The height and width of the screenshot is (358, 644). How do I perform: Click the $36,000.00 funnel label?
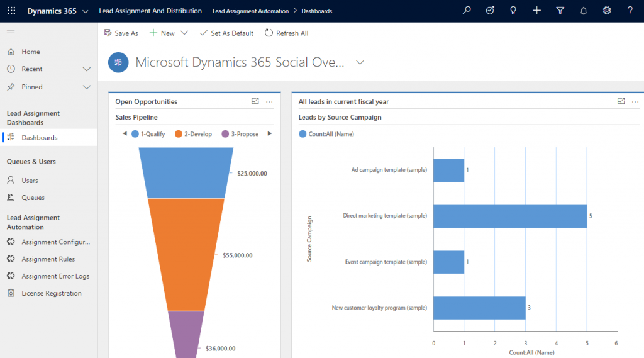point(221,349)
